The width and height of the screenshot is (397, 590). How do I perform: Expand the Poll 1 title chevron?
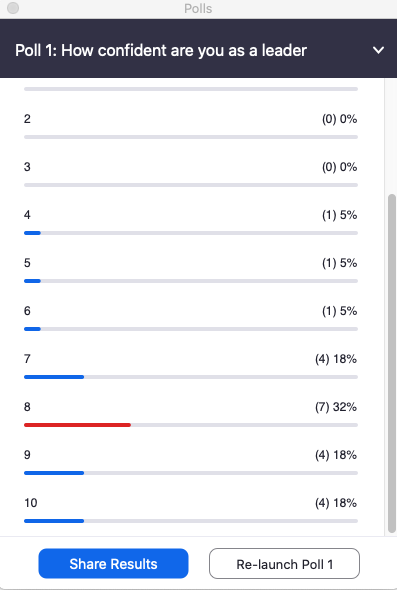coord(378,50)
